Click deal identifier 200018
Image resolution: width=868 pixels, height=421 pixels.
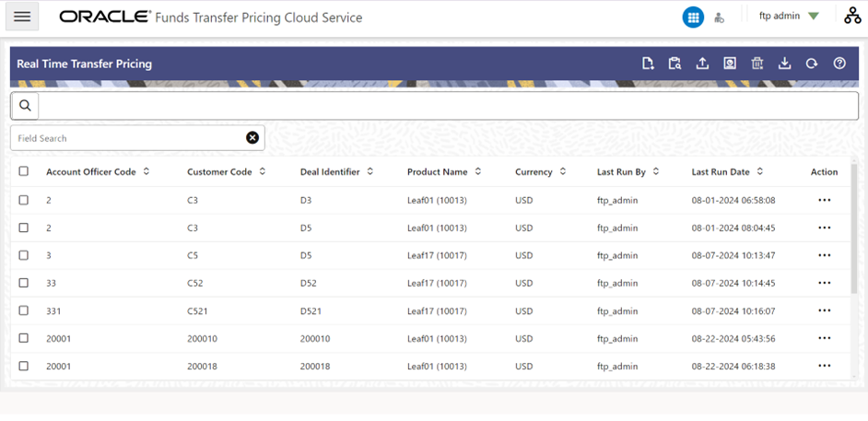315,367
